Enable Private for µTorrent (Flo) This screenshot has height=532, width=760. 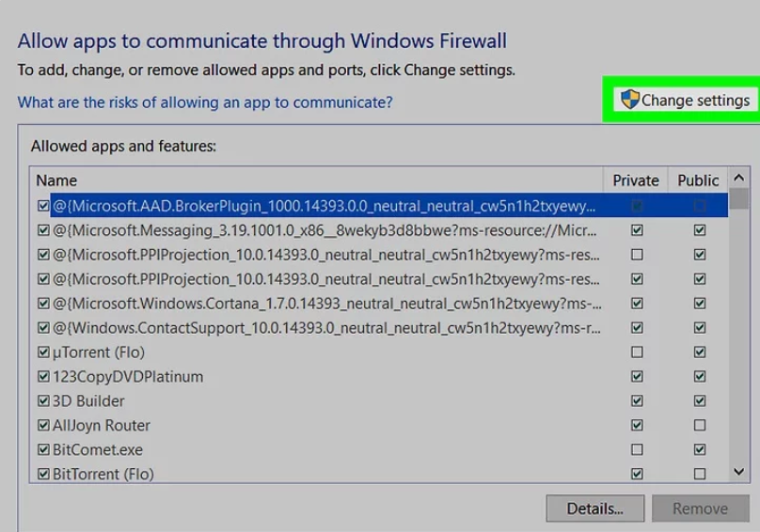[637, 352]
